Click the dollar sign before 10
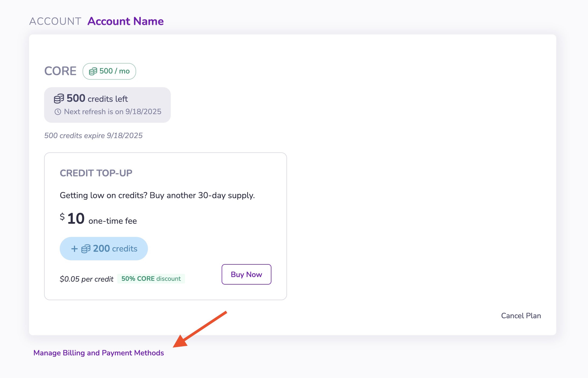This screenshot has height=378, width=588. pos(62,217)
